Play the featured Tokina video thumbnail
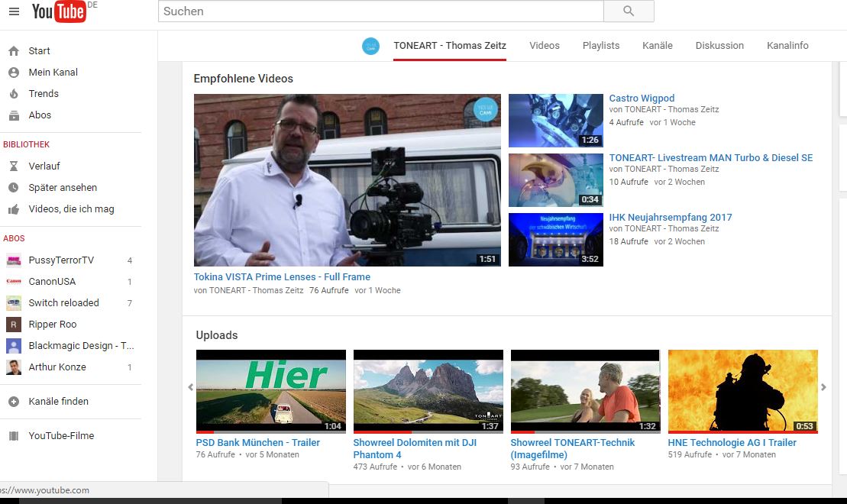The height and width of the screenshot is (504, 847). point(348,180)
